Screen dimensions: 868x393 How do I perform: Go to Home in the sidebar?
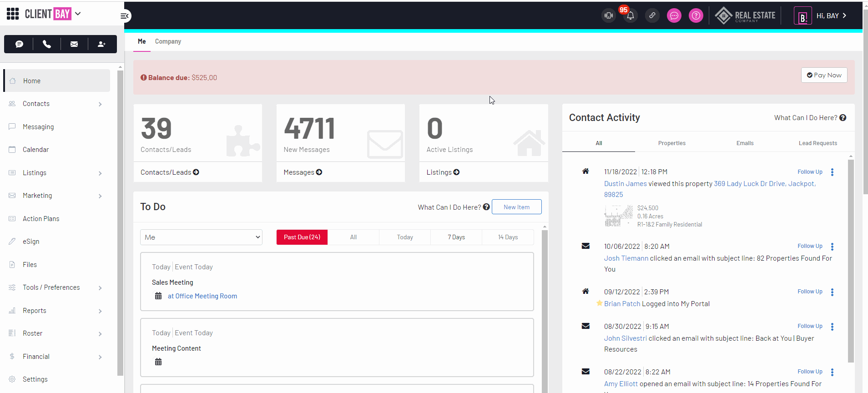coord(57,81)
